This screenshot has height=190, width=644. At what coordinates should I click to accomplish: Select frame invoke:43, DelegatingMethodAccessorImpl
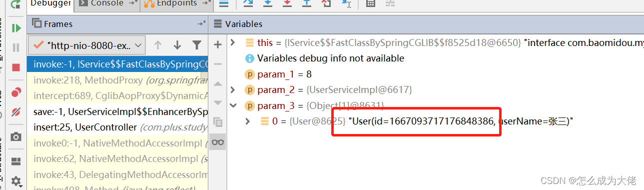point(118,175)
